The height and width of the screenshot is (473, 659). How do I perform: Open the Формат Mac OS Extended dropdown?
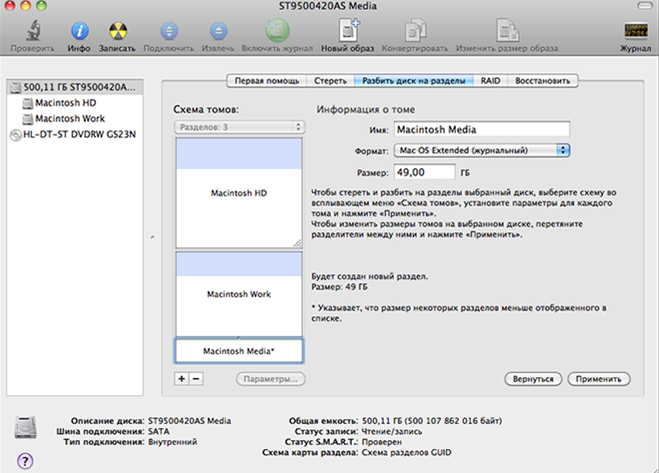[481, 149]
